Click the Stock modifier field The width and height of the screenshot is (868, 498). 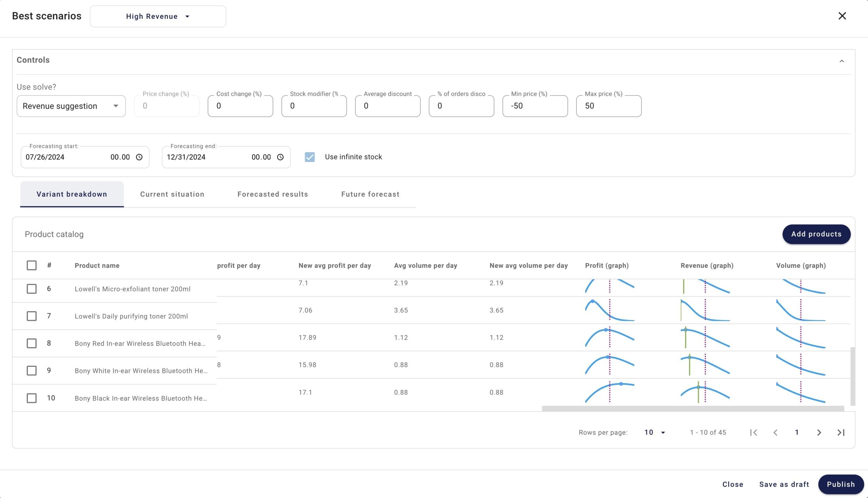pos(314,106)
